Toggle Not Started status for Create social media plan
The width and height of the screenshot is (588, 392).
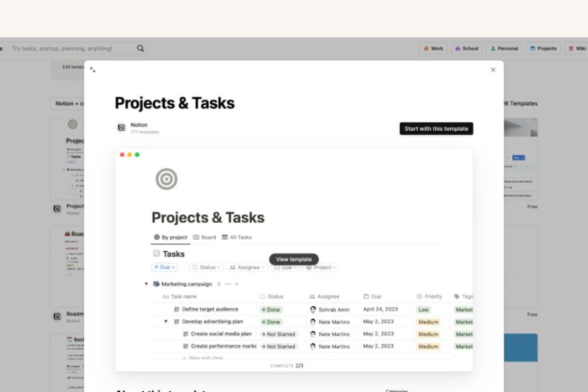(x=278, y=334)
